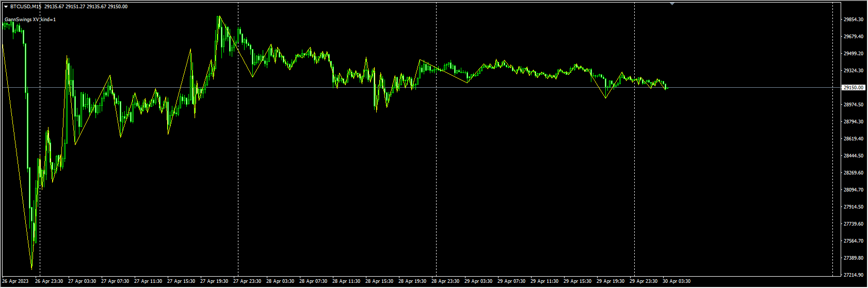Click the 28794.30 price axis label
This screenshot has height=288, width=868.
[x=854, y=122]
